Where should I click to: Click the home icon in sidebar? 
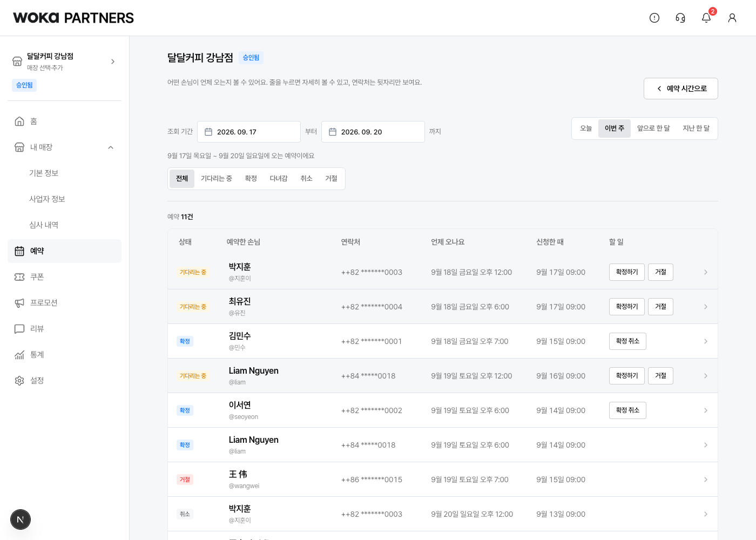point(19,122)
